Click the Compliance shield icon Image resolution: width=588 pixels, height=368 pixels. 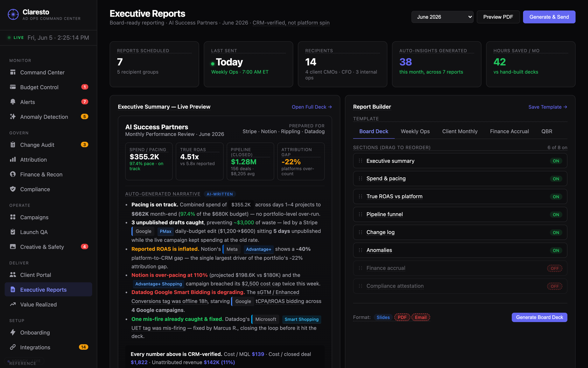coord(13,189)
